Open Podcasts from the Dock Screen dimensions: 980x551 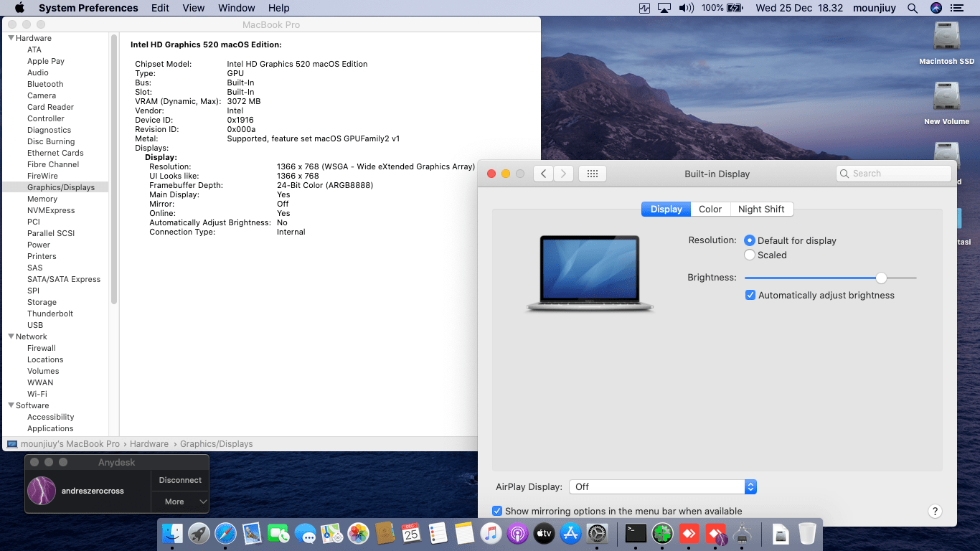click(x=517, y=533)
